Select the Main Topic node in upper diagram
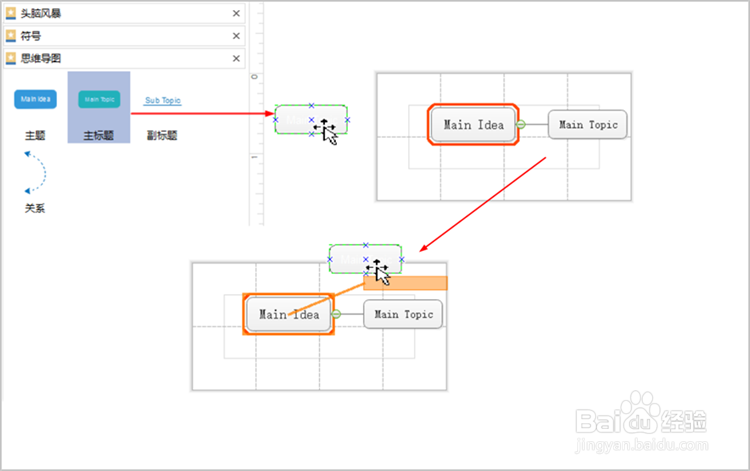The height and width of the screenshot is (471, 750). click(x=588, y=125)
